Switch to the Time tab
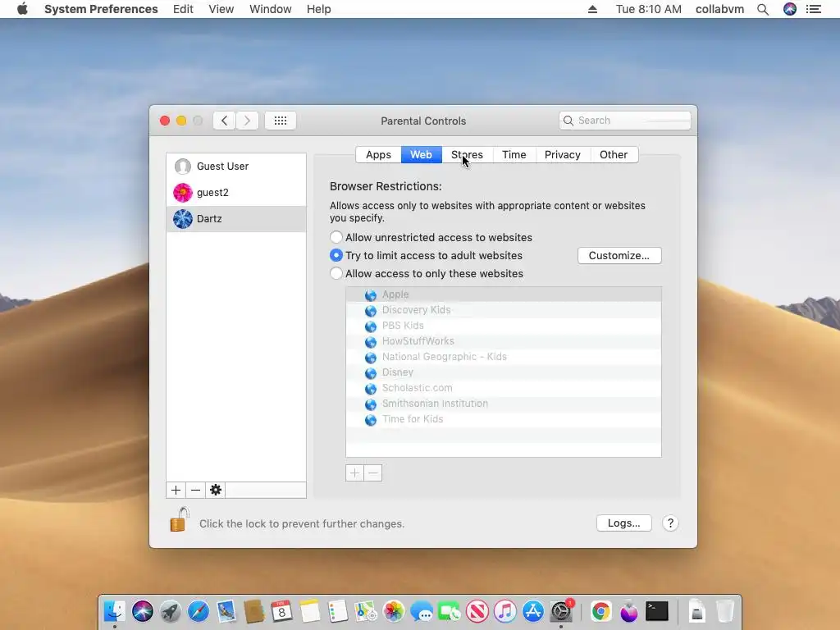 (514, 155)
